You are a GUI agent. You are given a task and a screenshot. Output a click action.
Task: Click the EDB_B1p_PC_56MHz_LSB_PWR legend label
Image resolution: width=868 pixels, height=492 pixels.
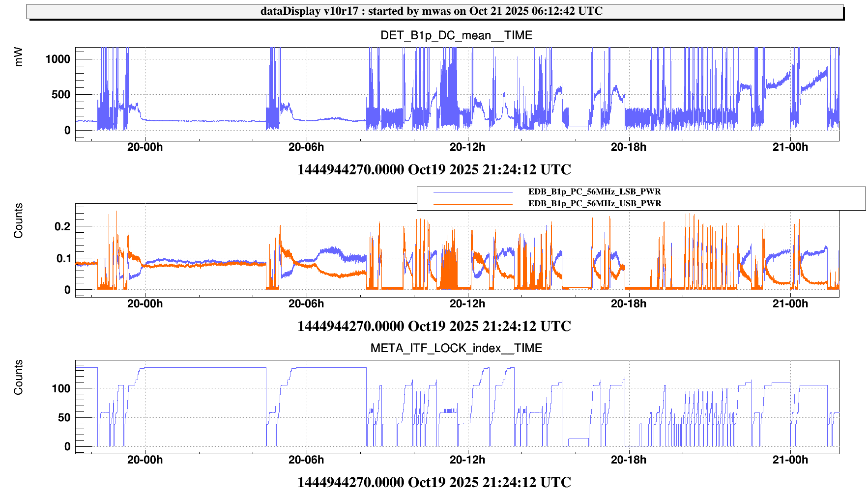pyautogui.click(x=594, y=191)
